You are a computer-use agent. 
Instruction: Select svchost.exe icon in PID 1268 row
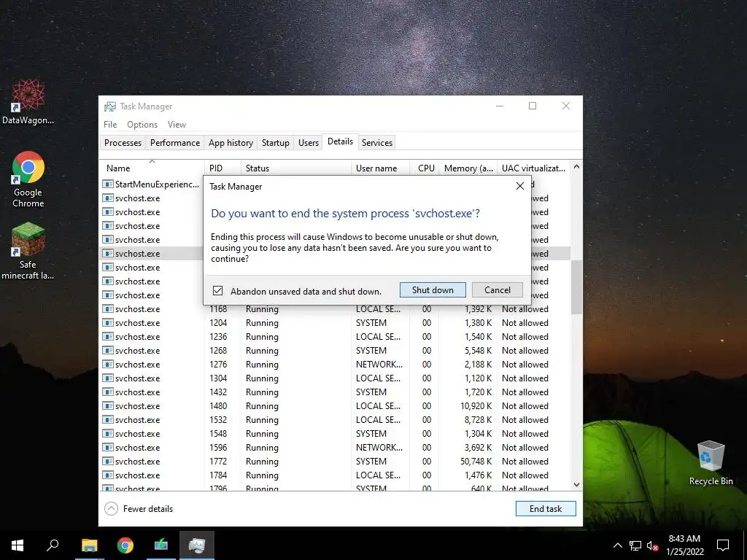coord(108,351)
